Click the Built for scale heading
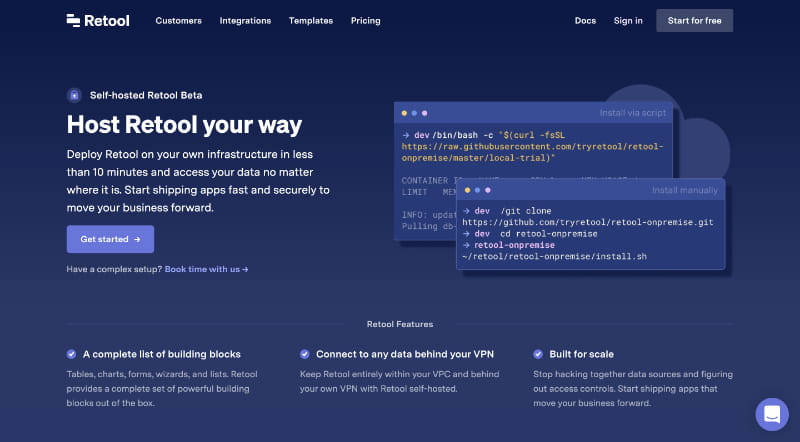This screenshot has width=800, height=442. point(582,354)
